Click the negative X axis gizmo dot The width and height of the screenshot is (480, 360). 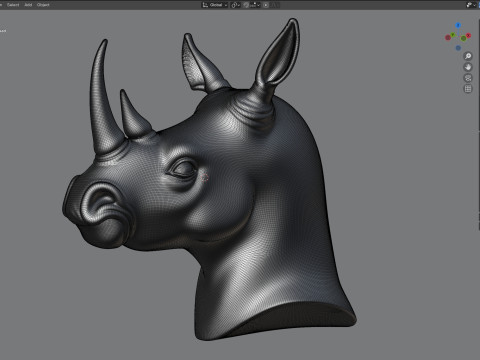(448, 37)
